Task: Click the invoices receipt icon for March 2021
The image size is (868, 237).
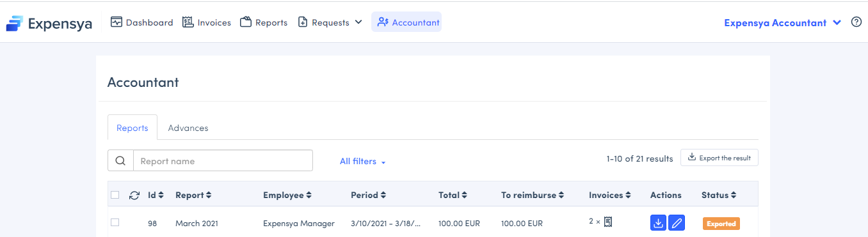Action: (608, 222)
